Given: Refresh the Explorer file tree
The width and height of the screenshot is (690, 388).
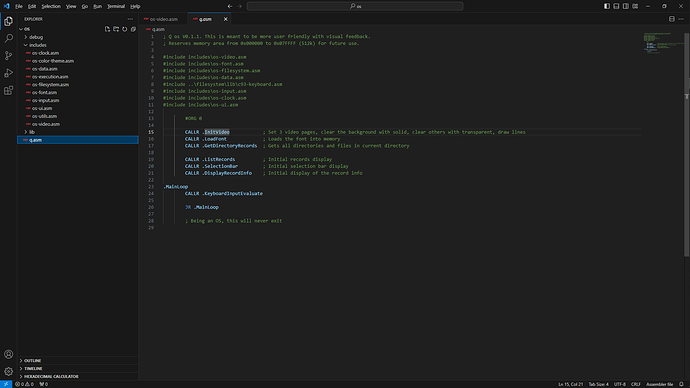Looking at the screenshot, I should tap(125, 29).
